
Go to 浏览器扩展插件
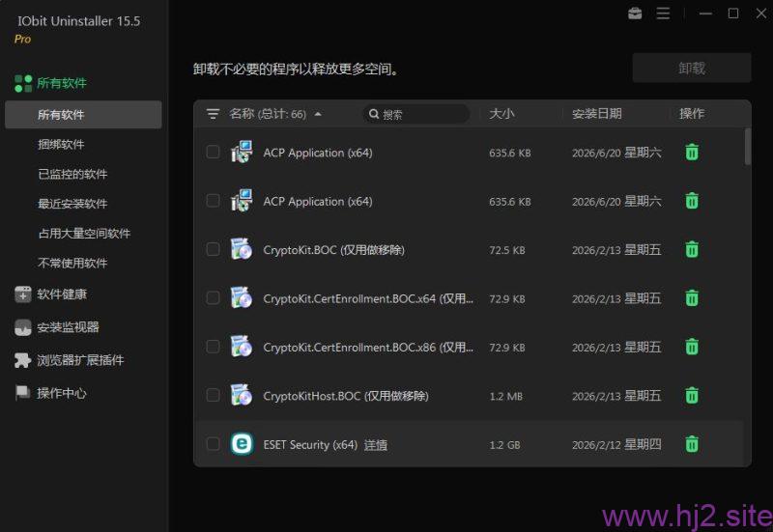tap(80, 360)
